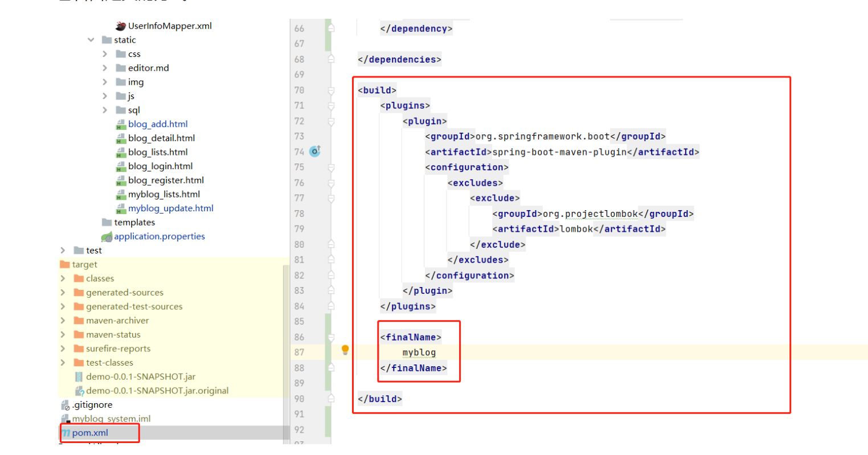Viewport: 868px width, 455px height.
Task: Expand the js folder
Action: pyautogui.click(x=105, y=96)
